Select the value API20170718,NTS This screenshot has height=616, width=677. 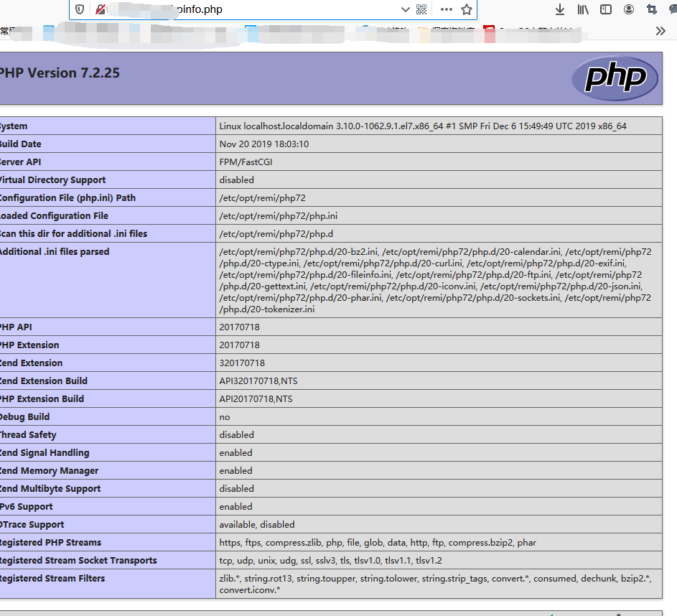[x=256, y=399]
